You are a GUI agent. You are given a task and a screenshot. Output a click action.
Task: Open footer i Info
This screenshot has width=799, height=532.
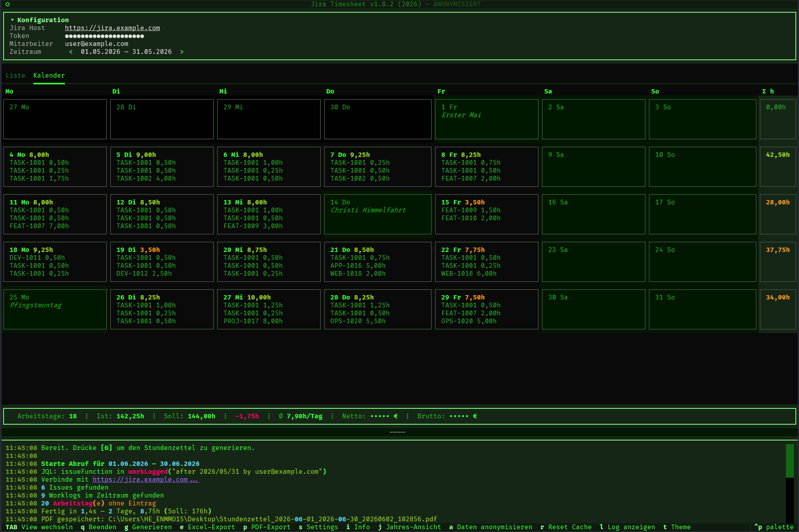pos(358,527)
